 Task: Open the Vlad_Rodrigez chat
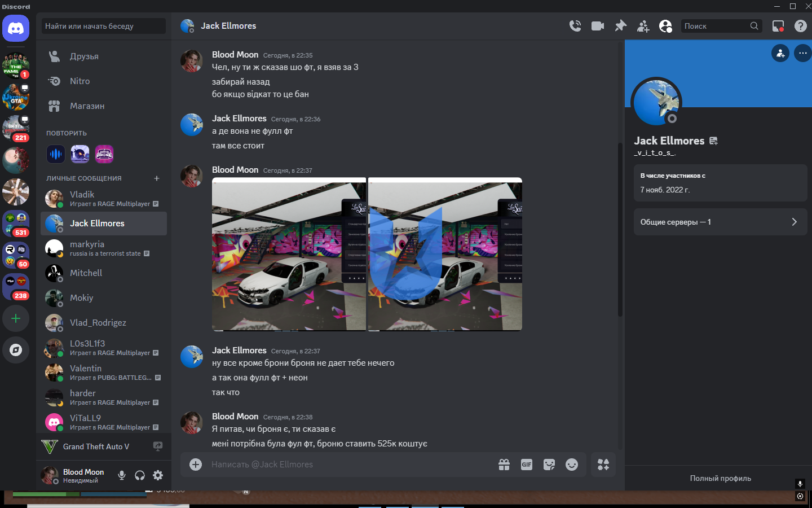[104, 323]
